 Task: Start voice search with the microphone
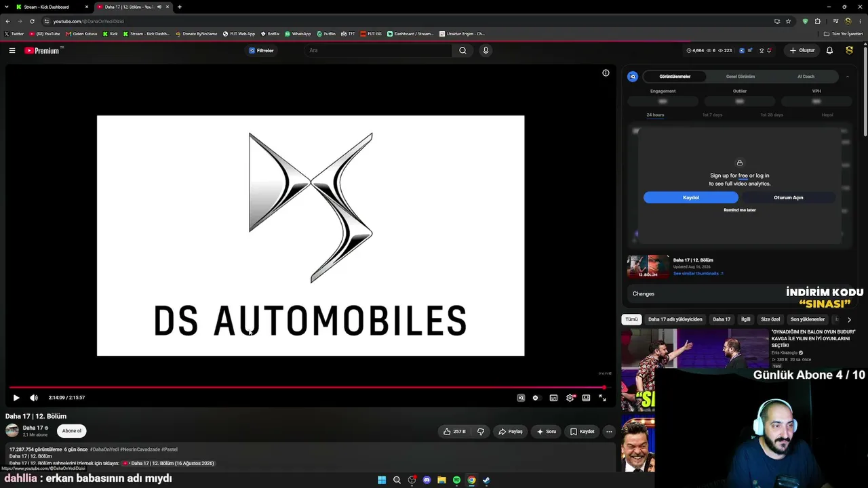point(486,50)
